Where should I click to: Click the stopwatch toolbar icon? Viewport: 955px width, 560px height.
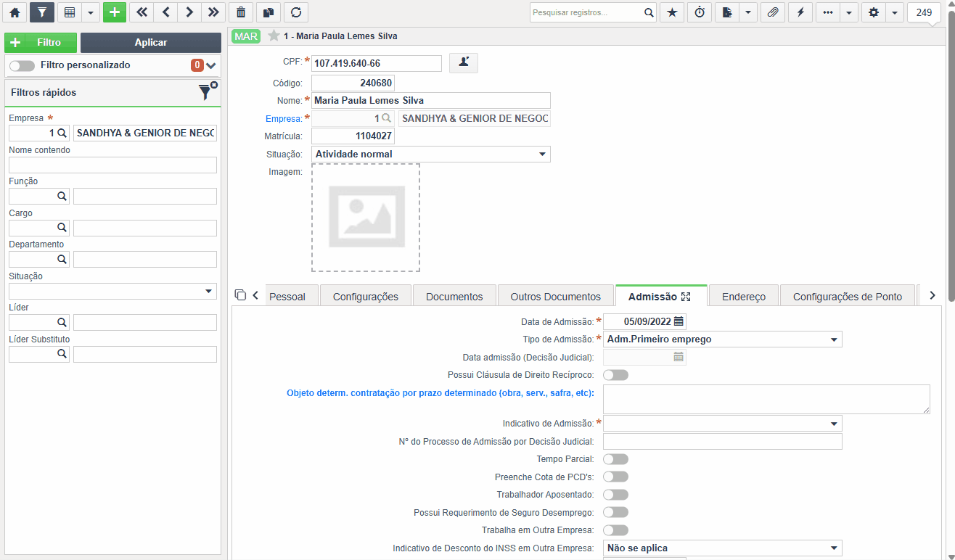point(700,12)
